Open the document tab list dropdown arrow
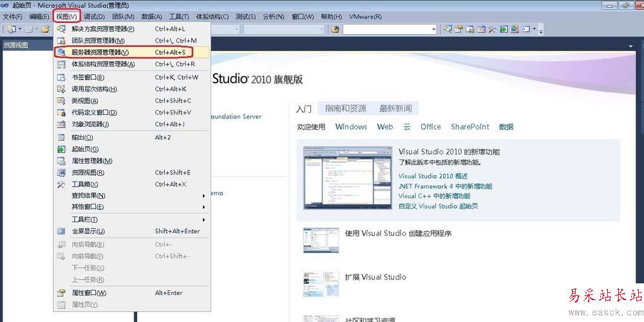644x322 pixels. tap(630, 46)
